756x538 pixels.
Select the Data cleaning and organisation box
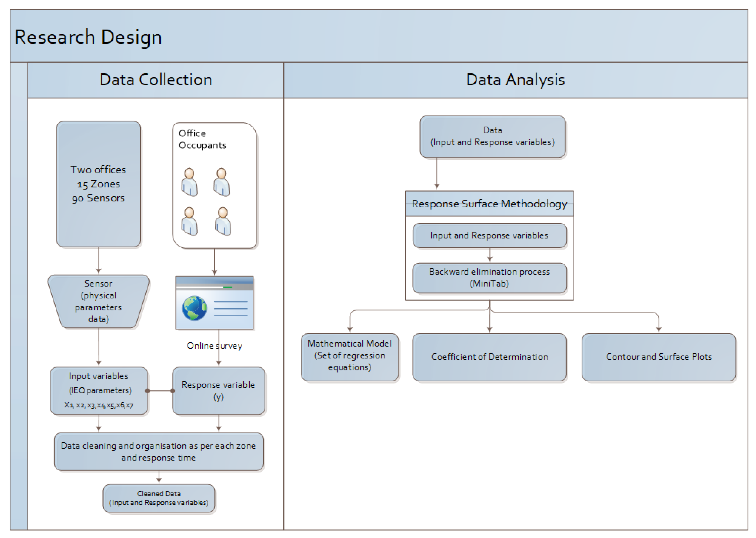[158, 451]
